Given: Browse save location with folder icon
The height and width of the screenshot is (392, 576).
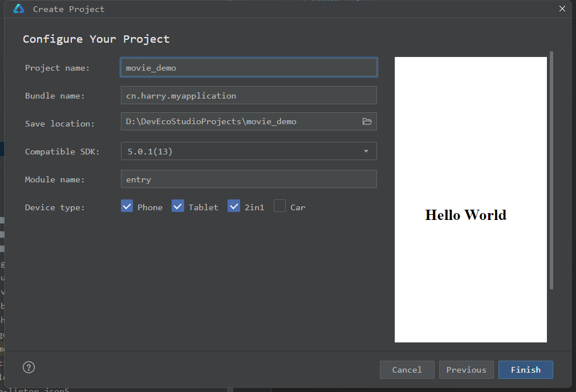Looking at the screenshot, I should point(367,121).
